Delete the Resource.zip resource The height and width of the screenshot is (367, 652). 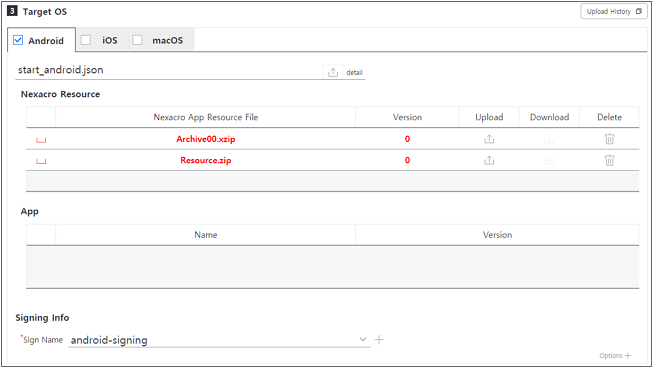point(609,160)
